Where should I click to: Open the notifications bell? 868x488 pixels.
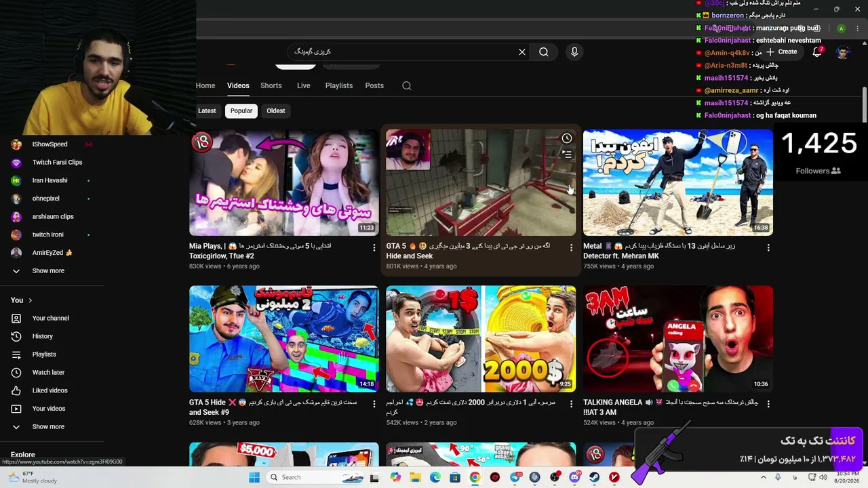(817, 52)
